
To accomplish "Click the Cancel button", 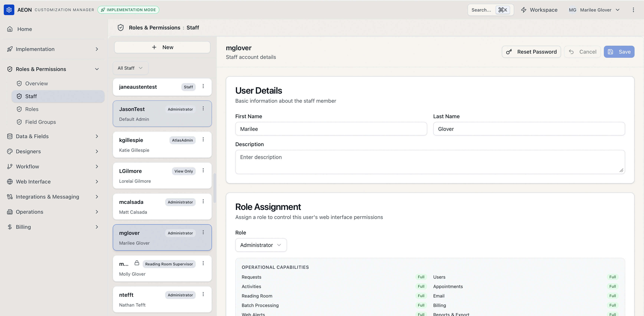I will (582, 52).
